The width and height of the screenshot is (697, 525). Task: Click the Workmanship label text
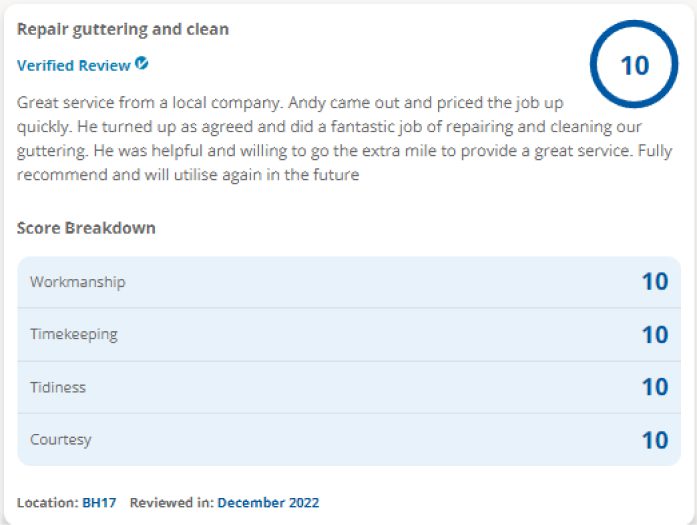coord(78,282)
